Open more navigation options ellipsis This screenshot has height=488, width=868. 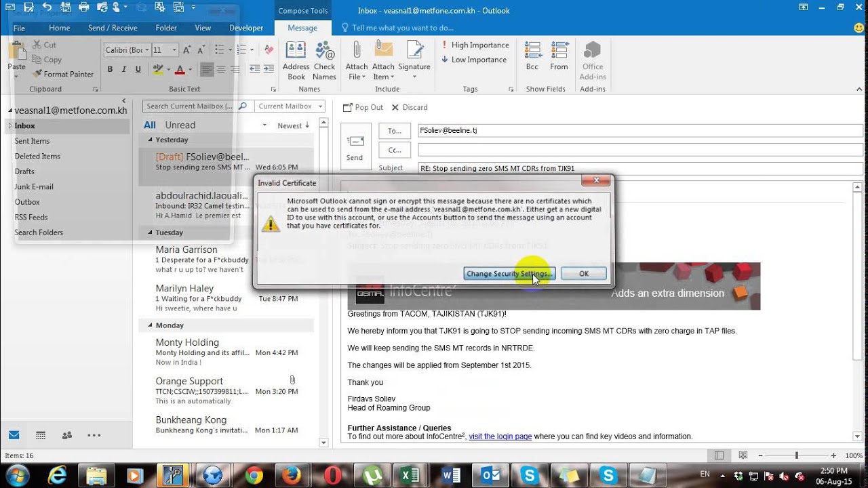pos(94,435)
